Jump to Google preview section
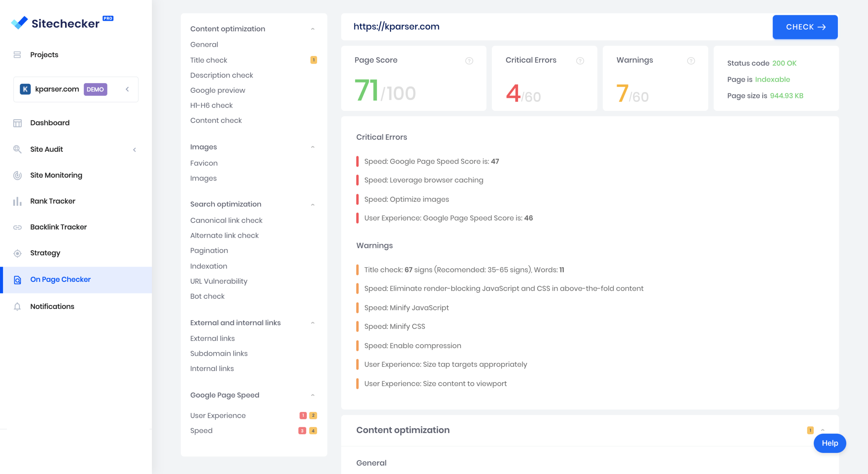Viewport: 868px width, 474px height. (217, 90)
